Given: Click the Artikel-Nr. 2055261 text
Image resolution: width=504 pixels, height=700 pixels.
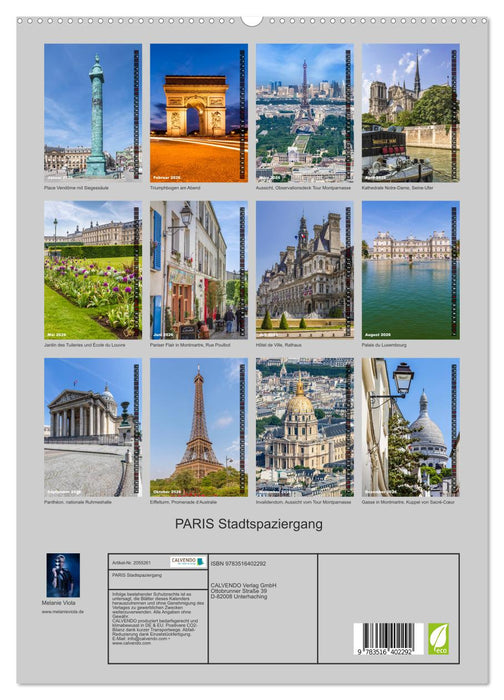Looking at the screenshot, I should [x=132, y=563].
